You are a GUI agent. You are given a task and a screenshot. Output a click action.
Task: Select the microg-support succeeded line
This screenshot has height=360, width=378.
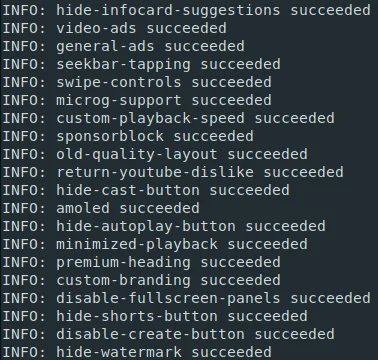tap(137, 100)
